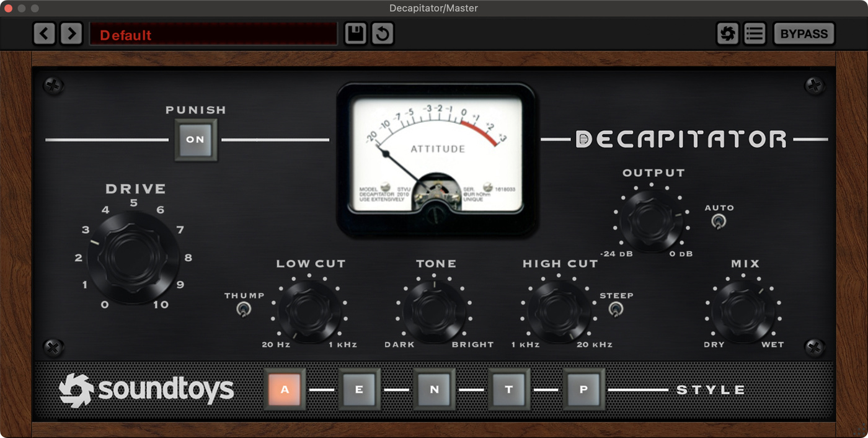
Task: Click the Soundtoys logo at bottom left
Action: point(146,390)
